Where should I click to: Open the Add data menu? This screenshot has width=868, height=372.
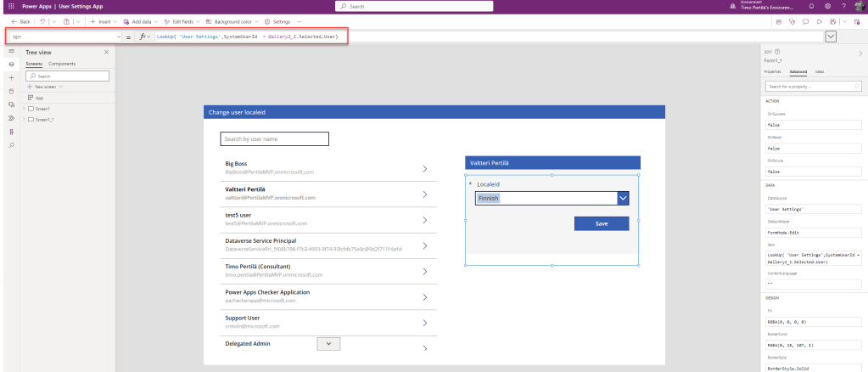[140, 20]
